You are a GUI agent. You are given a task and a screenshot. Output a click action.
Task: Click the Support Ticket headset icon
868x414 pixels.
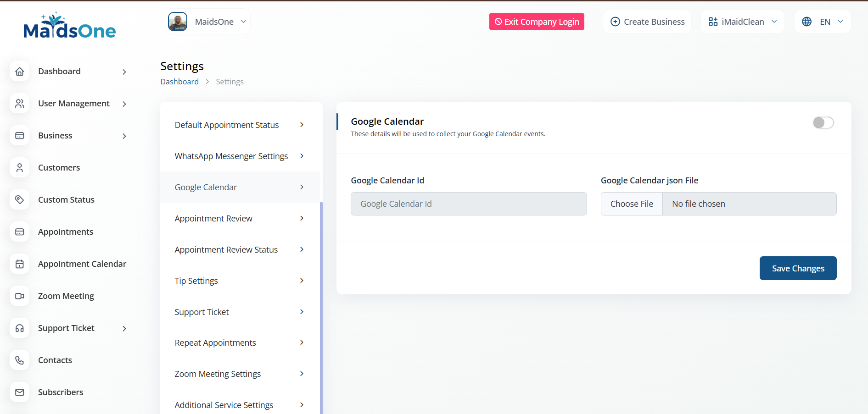pos(20,328)
